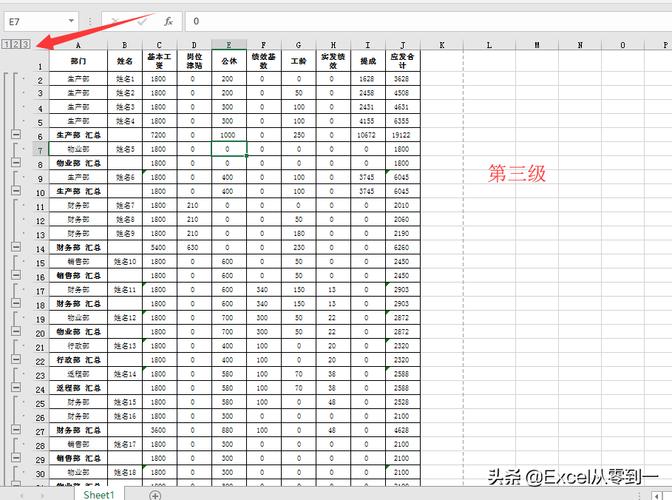Click the 提成 header cell

click(368, 61)
